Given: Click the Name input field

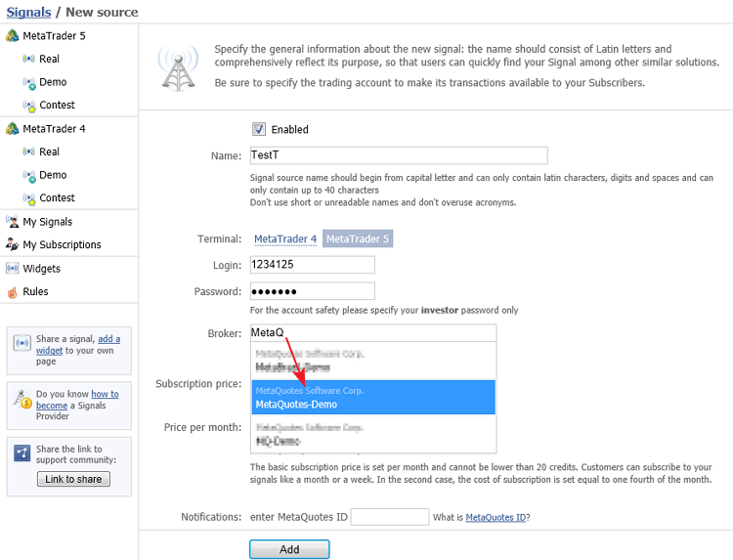Looking at the screenshot, I should click(x=399, y=155).
